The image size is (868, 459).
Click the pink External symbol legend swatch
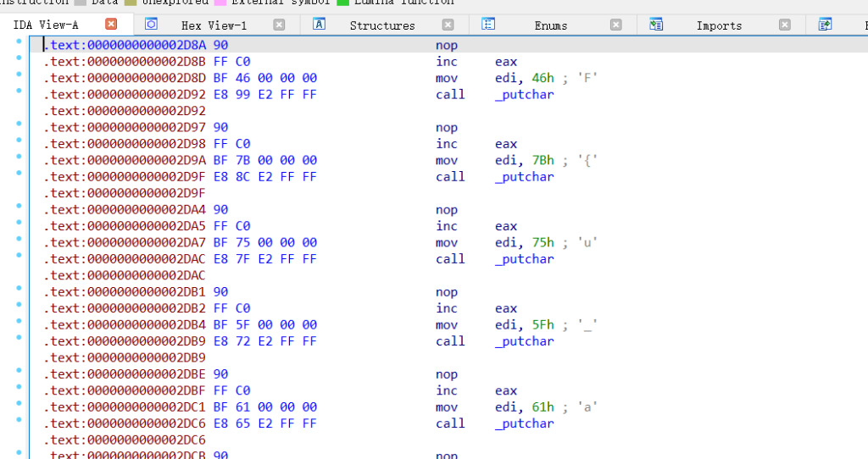point(220,3)
